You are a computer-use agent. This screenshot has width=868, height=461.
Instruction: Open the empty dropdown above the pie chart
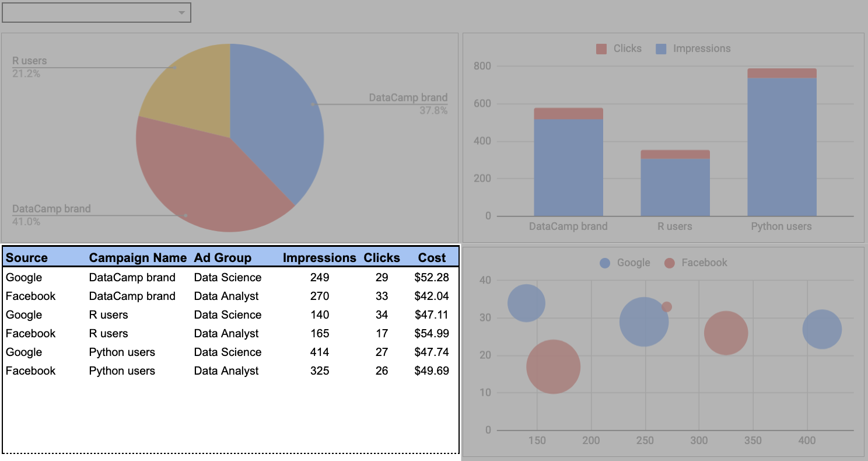click(97, 12)
